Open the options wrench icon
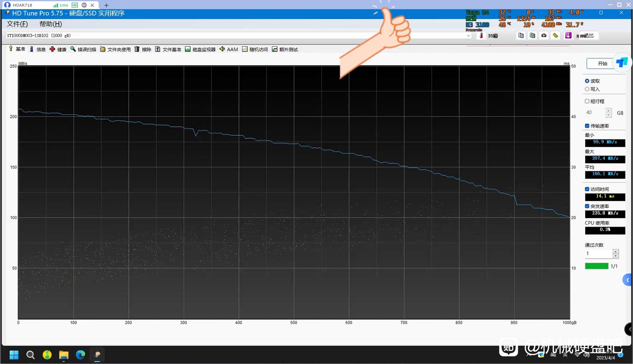 (x=555, y=35)
